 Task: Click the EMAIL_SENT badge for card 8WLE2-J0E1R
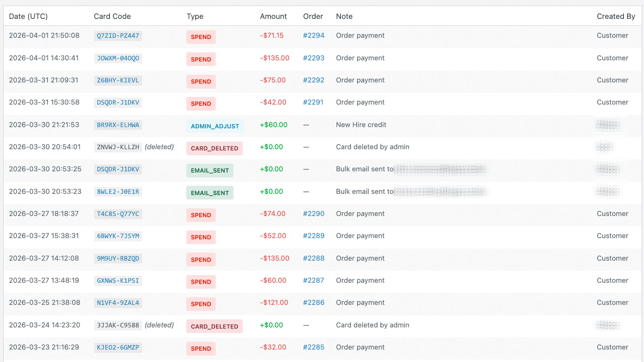coord(210,193)
